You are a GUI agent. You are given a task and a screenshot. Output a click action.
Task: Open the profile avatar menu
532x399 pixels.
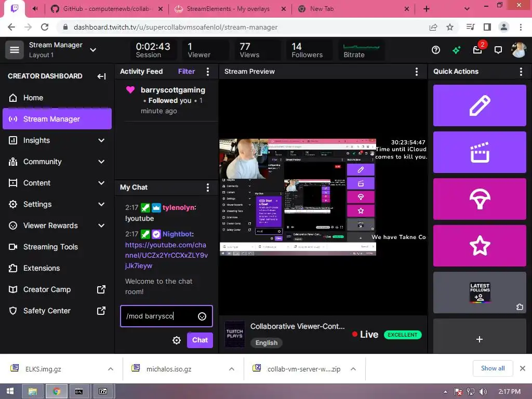[x=518, y=50]
